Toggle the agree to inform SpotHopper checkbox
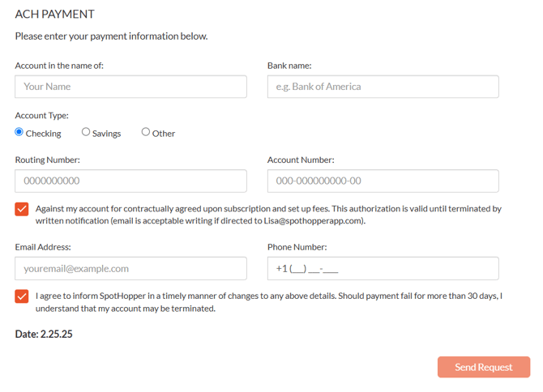 22,296
